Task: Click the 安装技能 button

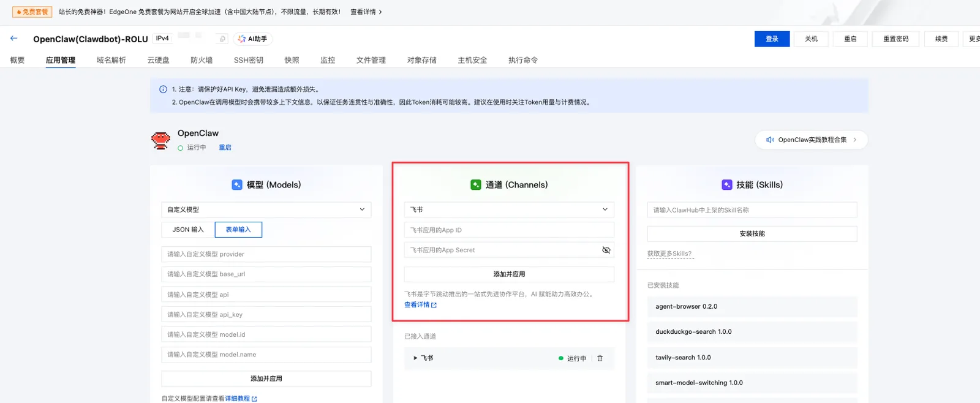Action: point(752,234)
